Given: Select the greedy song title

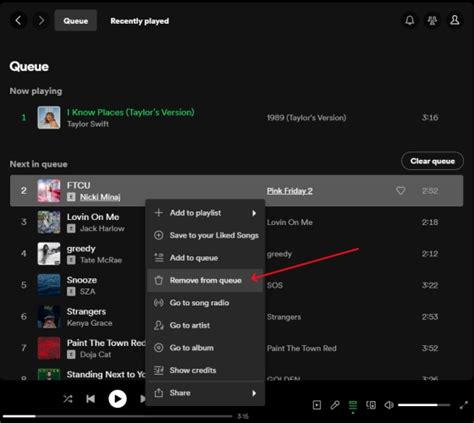Looking at the screenshot, I should coord(81,249).
